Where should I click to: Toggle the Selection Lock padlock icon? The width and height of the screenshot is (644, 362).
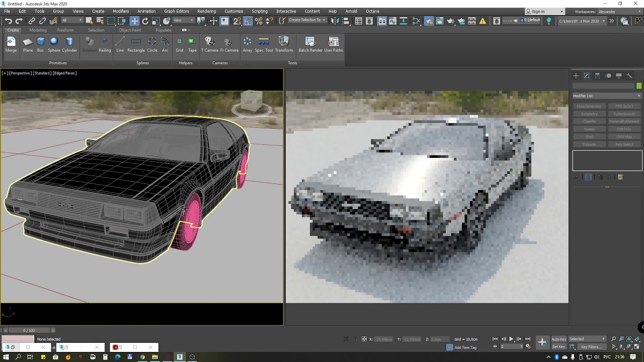coord(355,339)
